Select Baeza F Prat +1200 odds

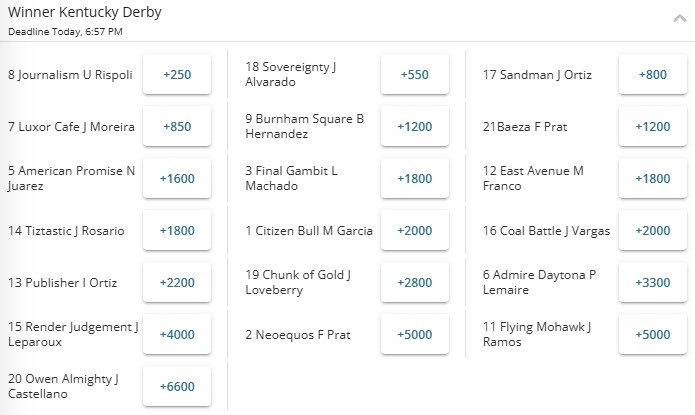click(x=652, y=127)
